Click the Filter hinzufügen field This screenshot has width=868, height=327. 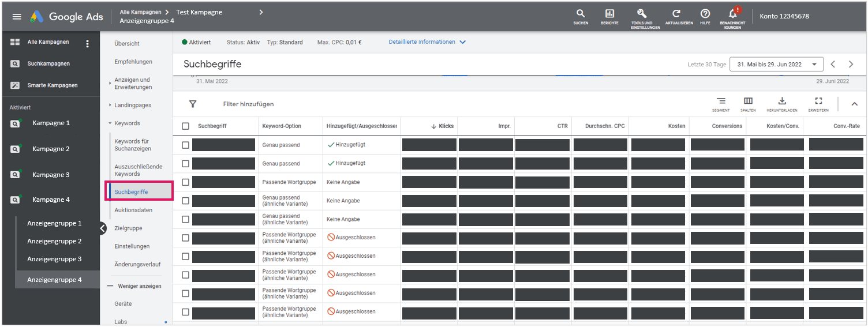pyautogui.click(x=248, y=104)
